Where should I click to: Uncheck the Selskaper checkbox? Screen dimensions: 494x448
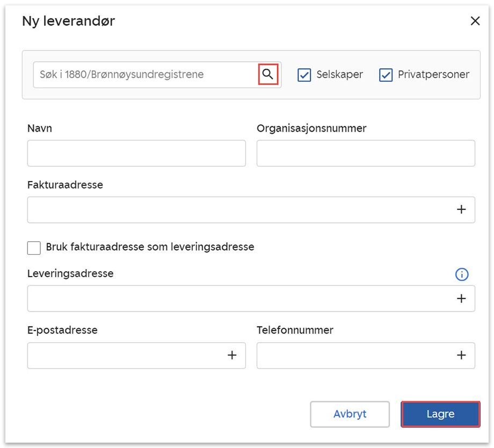(304, 75)
